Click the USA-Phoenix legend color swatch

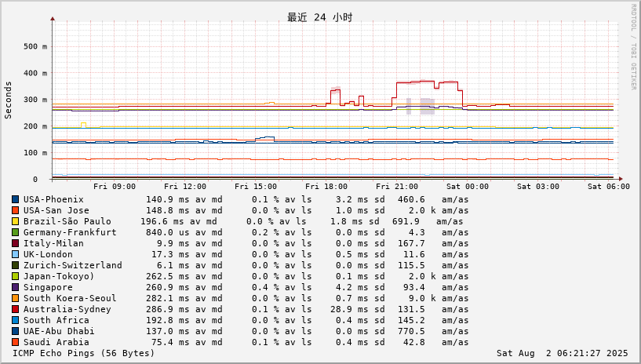(15, 199)
